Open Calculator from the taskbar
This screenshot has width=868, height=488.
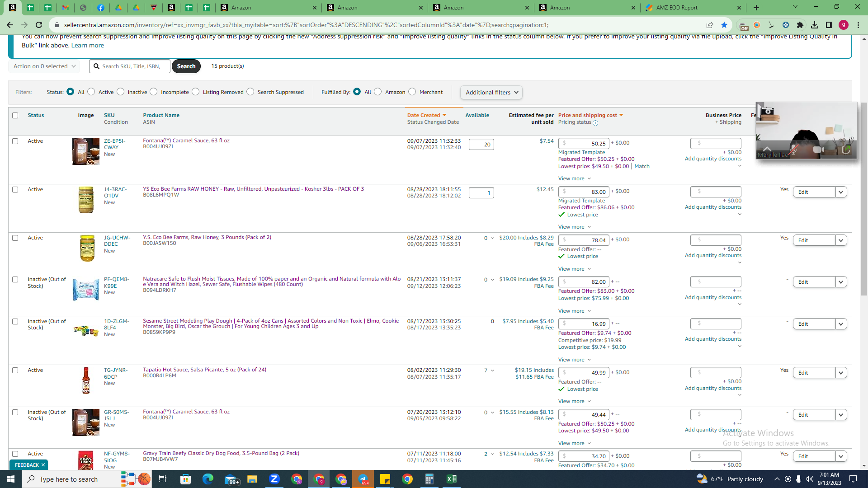[x=429, y=479]
